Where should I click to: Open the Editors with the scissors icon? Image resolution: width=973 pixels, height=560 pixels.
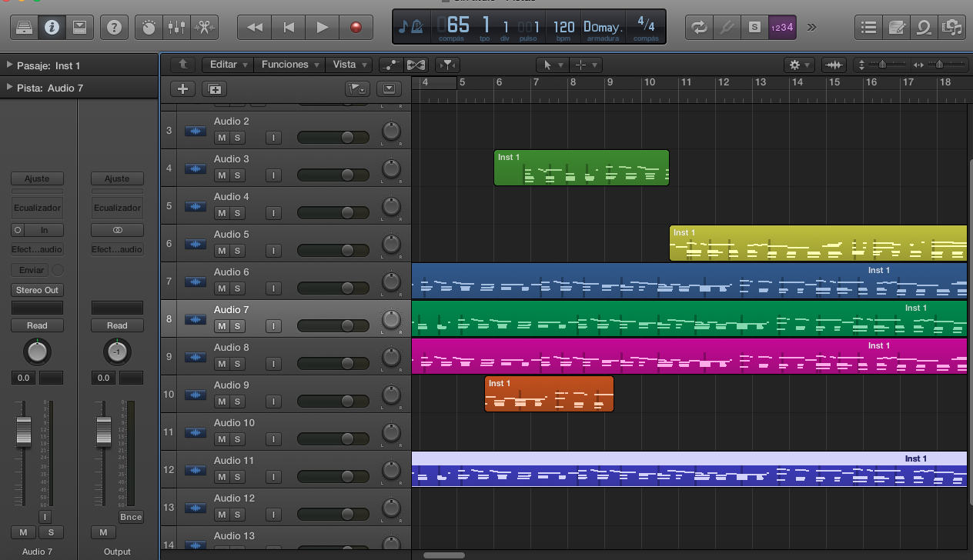pyautogui.click(x=204, y=28)
